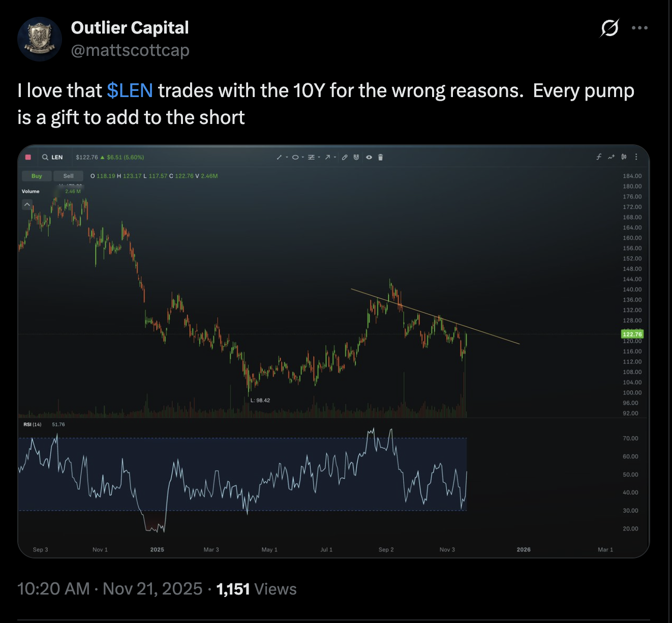Open the indicators (function) panel

pos(598,157)
